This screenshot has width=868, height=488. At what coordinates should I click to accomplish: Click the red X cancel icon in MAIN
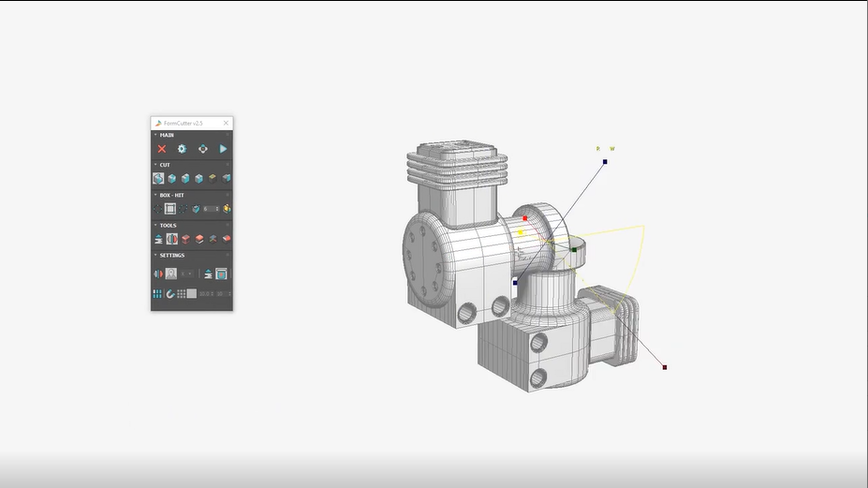point(162,149)
